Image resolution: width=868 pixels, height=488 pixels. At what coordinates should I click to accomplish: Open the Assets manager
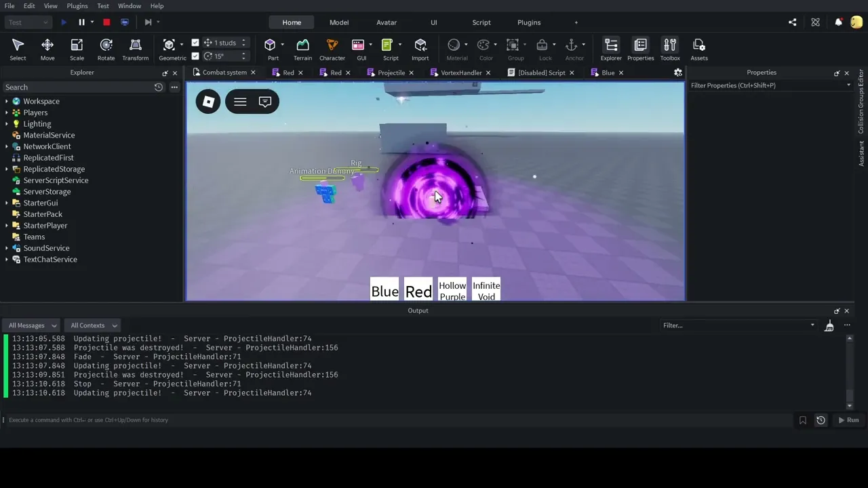699,49
